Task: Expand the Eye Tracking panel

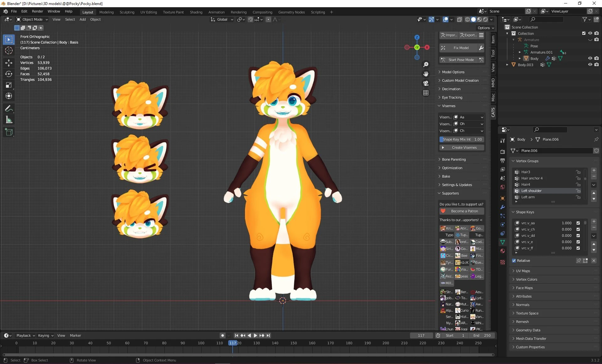Action: (x=462, y=97)
